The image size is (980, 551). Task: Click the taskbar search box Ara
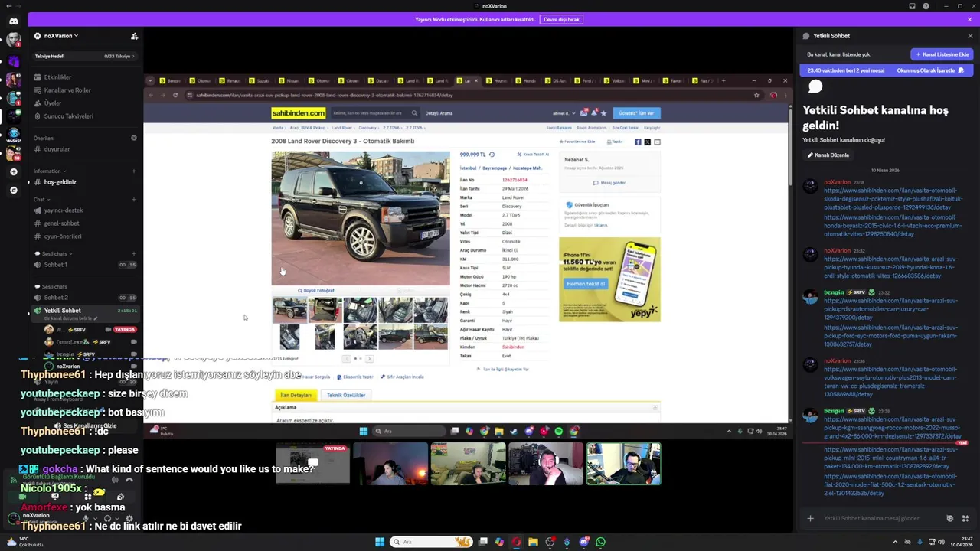(433, 542)
